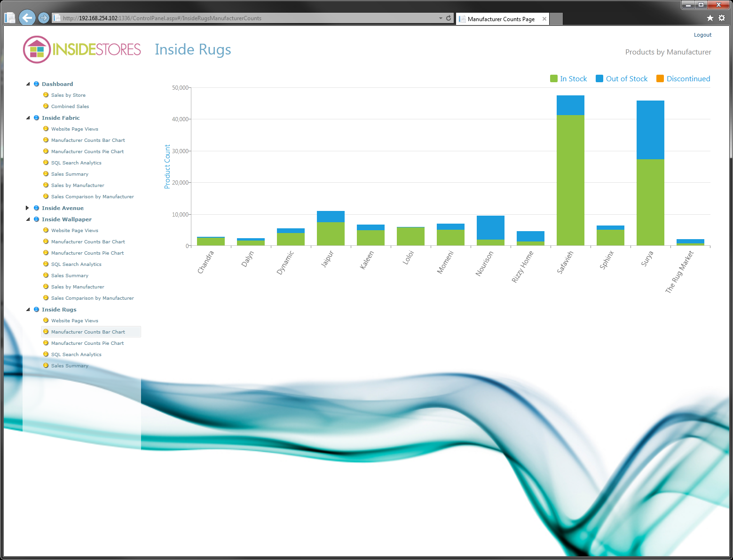Expand the Inside Avenue tree node
This screenshot has height=560, width=733.
[27, 208]
